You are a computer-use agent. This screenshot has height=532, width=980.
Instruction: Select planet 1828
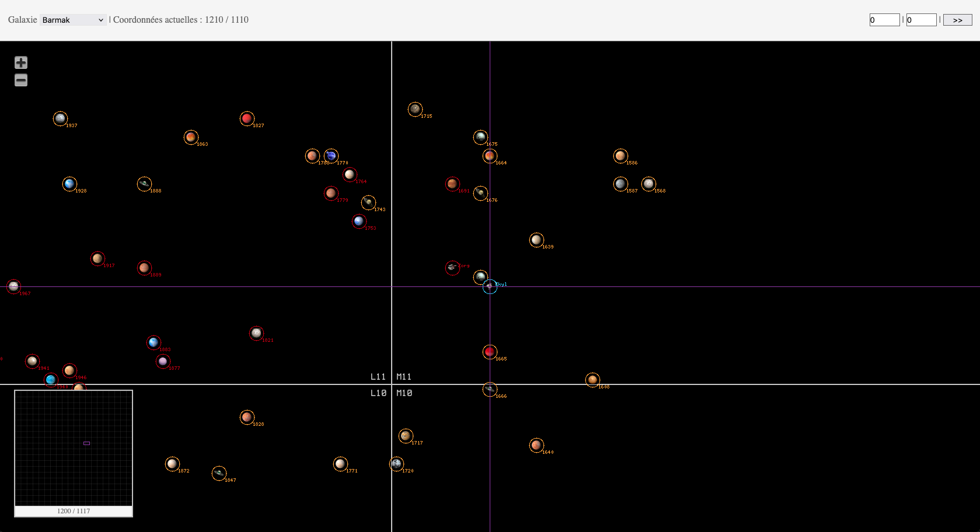(247, 417)
